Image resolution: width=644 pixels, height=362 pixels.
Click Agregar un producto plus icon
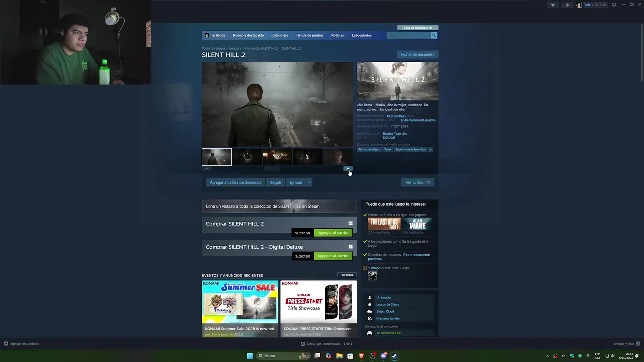pyautogui.click(x=6, y=344)
